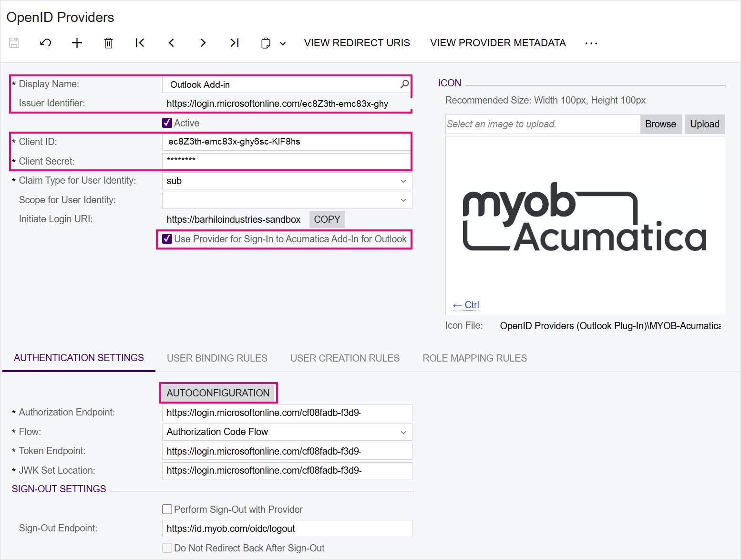
Task: Navigate to the next record
Action: pyautogui.click(x=203, y=43)
